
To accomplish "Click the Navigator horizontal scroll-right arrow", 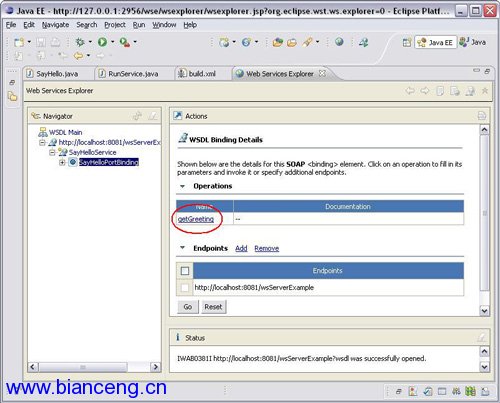I will click(x=155, y=367).
